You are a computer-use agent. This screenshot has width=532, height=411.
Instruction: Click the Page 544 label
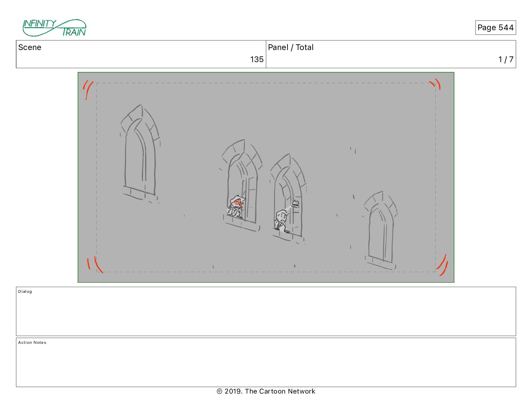[495, 28]
